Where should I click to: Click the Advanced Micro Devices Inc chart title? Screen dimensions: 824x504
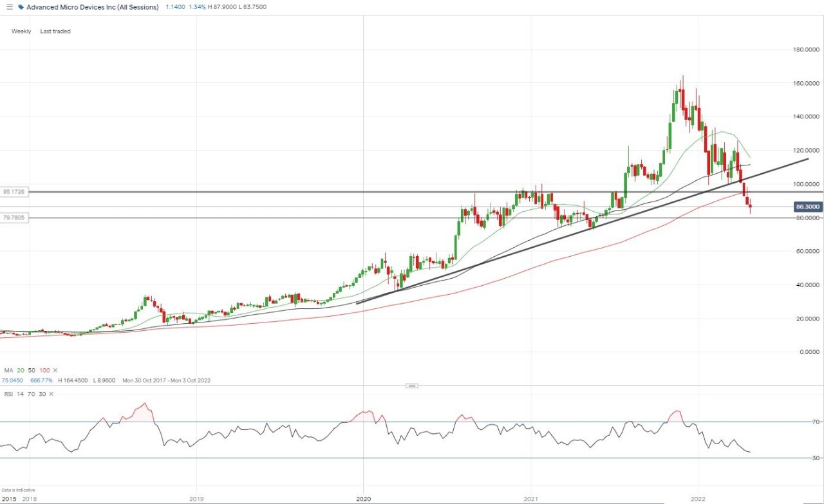pyautogui.click(x=93, y=7)
